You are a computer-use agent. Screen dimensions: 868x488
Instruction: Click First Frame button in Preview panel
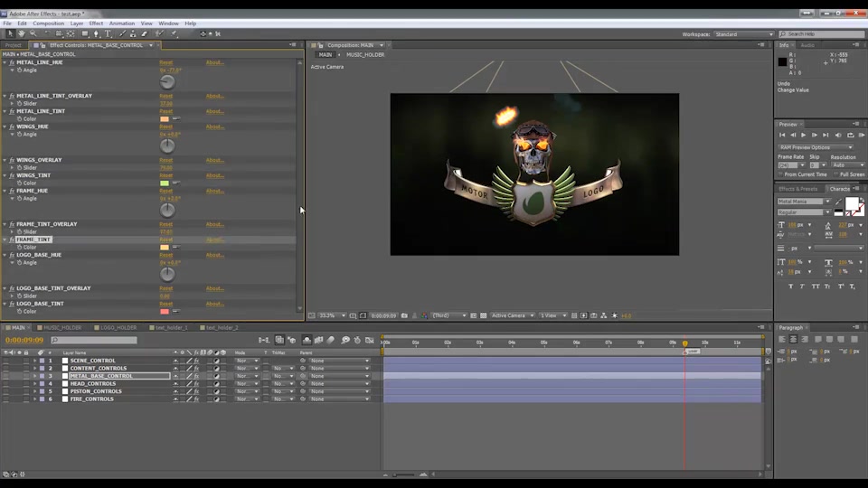coord(782,135)
